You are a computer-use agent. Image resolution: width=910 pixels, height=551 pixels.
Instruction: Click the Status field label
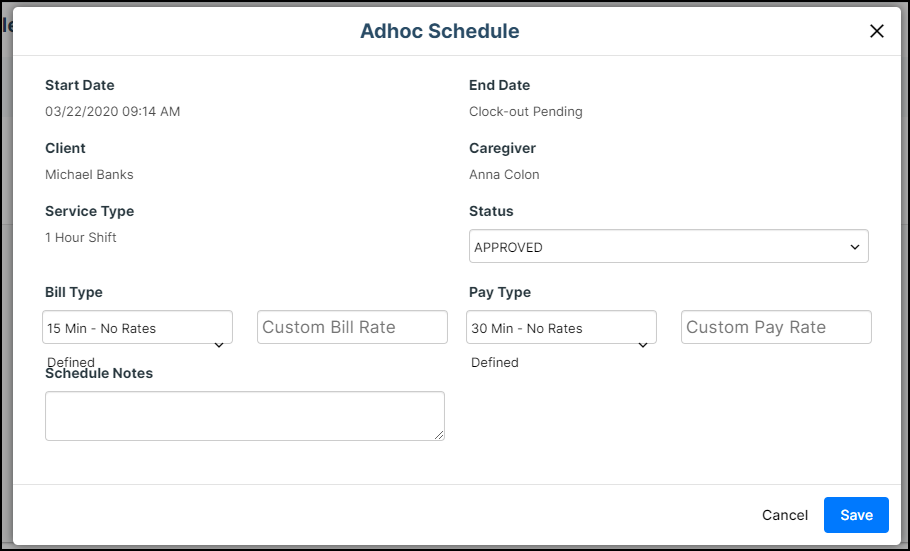[x=491, y=212]
